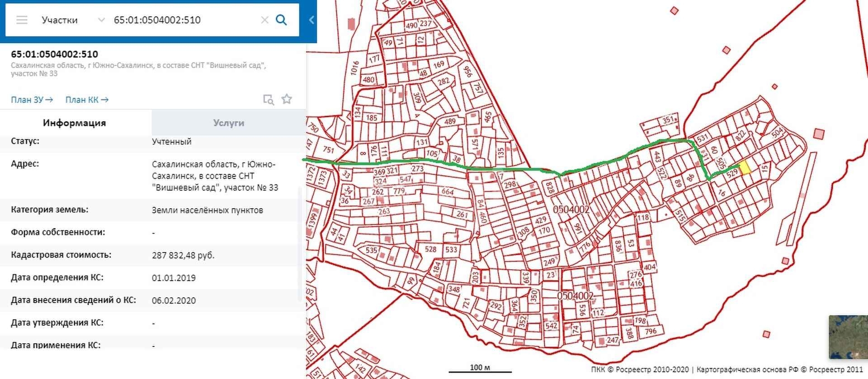Click the info panel vertical scrollbar

[300, 244]
